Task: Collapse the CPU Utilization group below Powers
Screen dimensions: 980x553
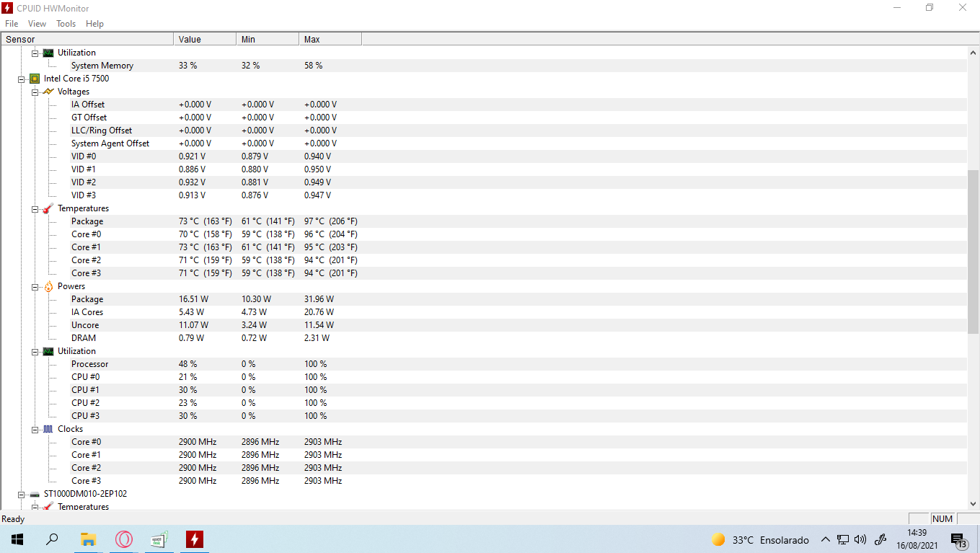Action: (x=35, y=351)
